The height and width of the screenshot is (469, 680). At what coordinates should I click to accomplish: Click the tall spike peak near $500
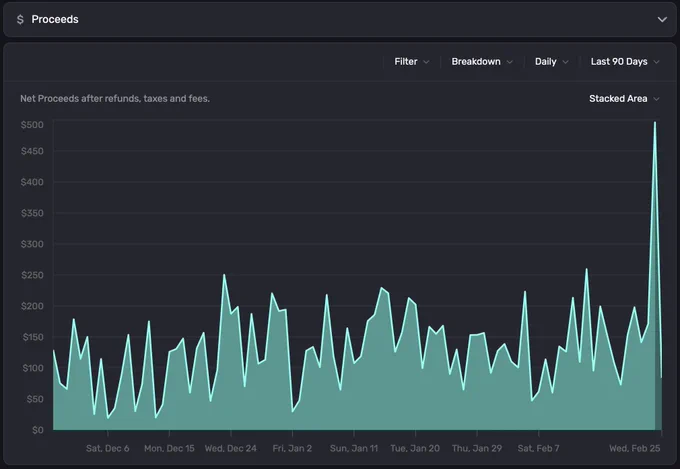click(x=654, y=123)
